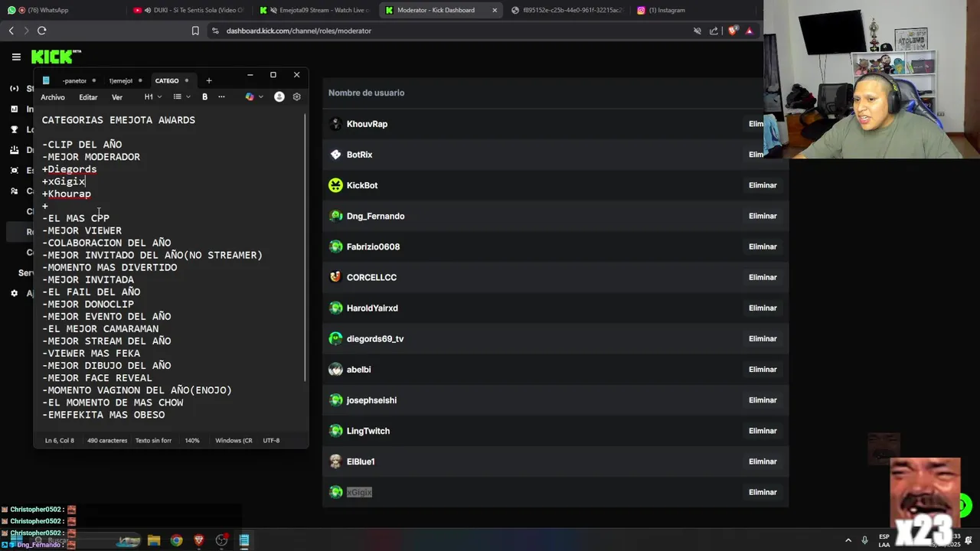Toggle bold formatting in Notepad
This screenshot has height=551, width=980.
coord(204,97)
